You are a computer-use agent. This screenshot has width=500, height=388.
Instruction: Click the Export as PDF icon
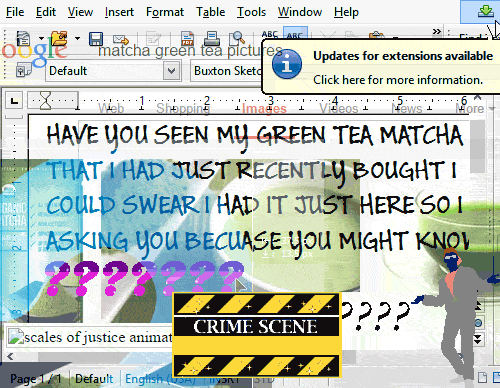click(x=187, y=38)
